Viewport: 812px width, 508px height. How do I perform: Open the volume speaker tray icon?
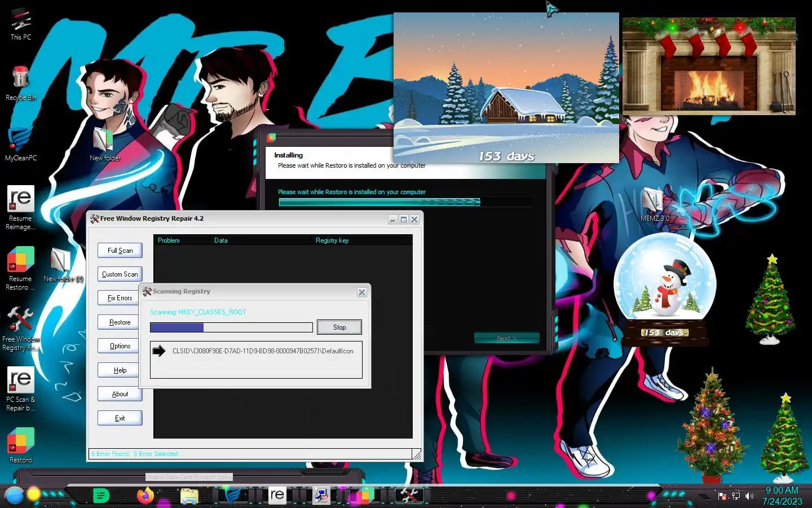[749, 496]
